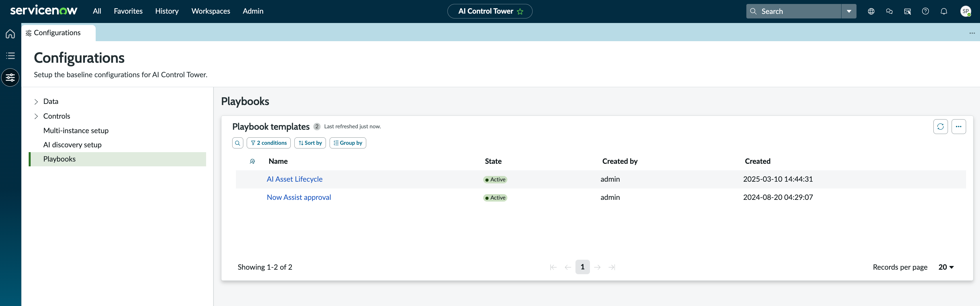
Task: Click the AI Control Tower pill
Action: point(490,11)
